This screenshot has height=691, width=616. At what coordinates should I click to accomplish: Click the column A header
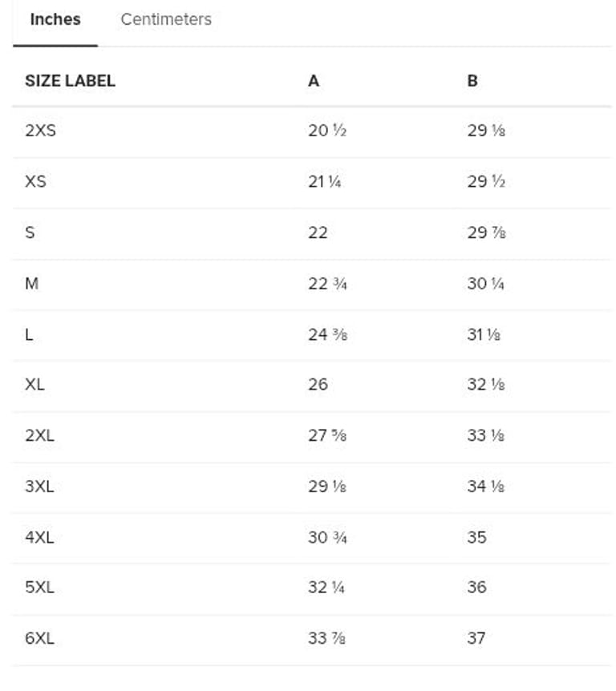[x=314, y=81]
